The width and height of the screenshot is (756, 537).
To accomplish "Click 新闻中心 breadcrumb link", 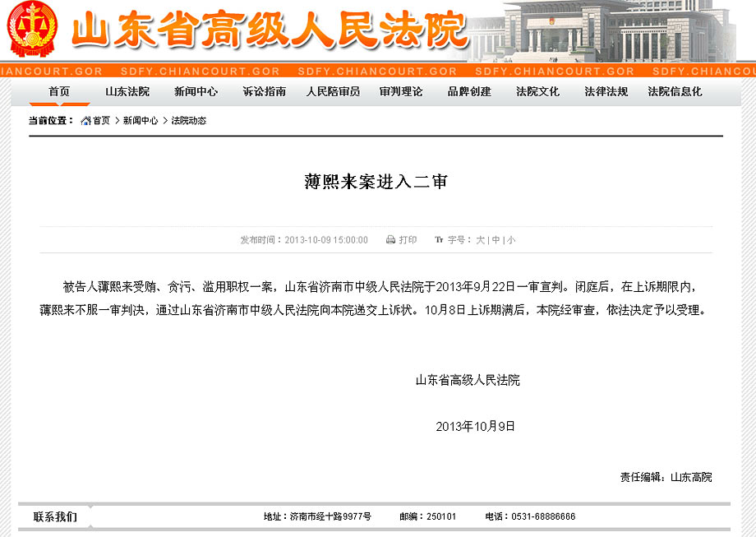I will point(141,121).
